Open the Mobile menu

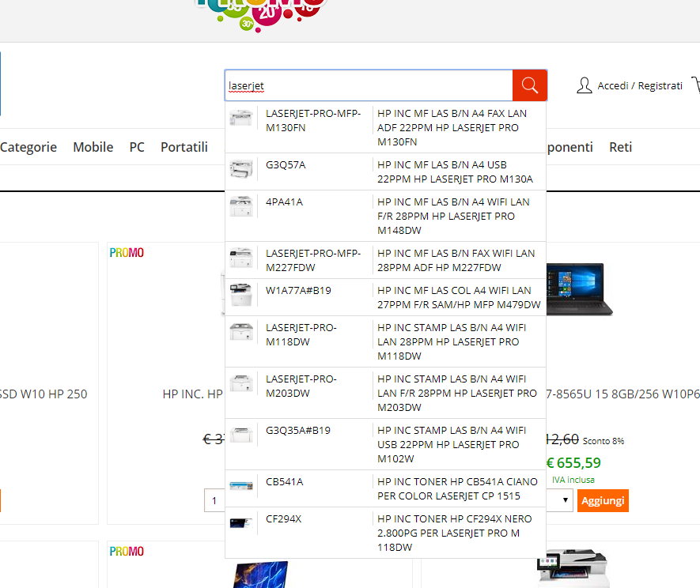[93, 147]
